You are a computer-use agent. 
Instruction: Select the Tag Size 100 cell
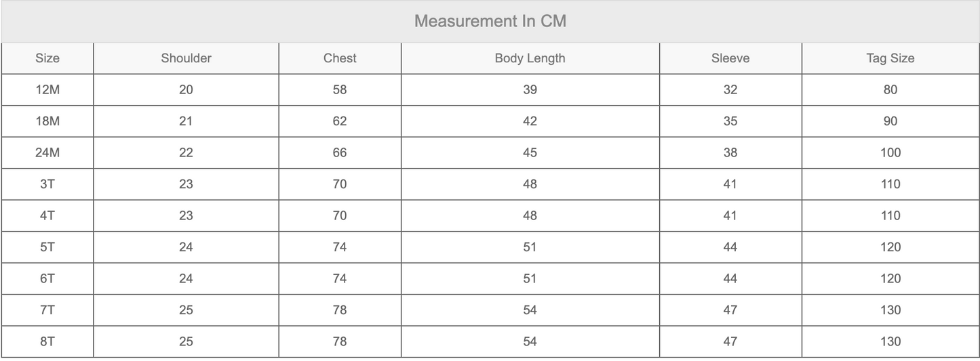(890, 152)
